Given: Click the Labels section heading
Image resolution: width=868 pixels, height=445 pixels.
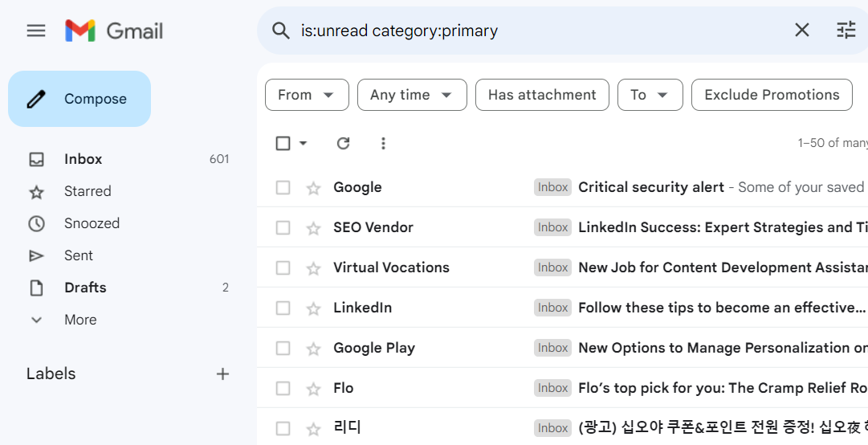Looking at the screenshot, I should [x=51, y=374].
